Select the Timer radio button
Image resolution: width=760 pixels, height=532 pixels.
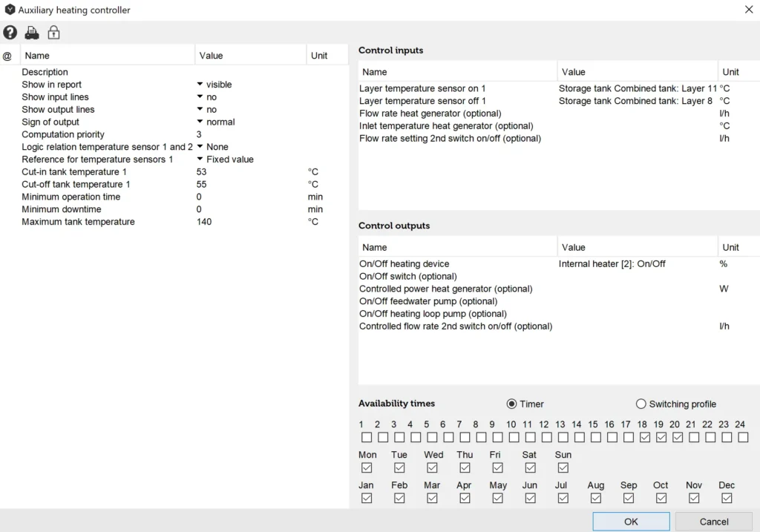tap(511, 404)
